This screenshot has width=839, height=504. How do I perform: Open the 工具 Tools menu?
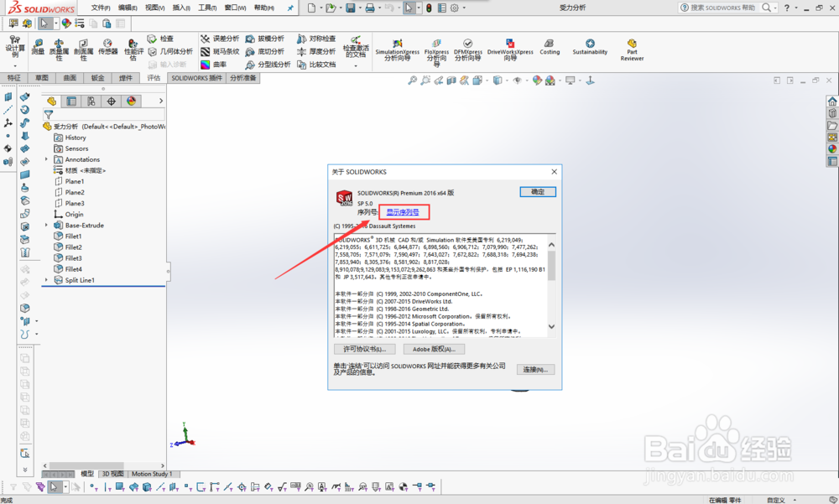(207, 8)
